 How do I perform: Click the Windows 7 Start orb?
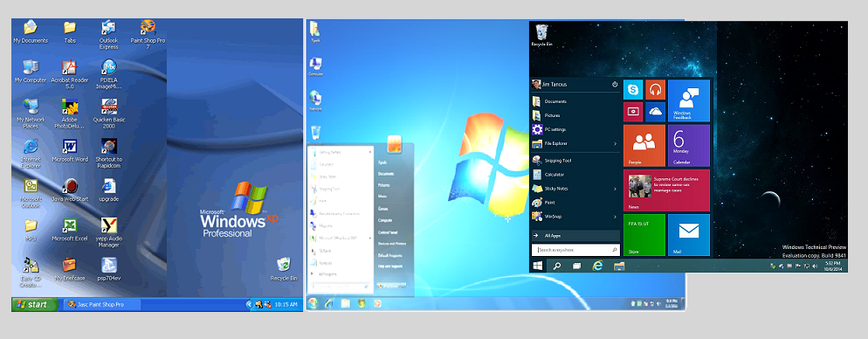click(313, 303)
